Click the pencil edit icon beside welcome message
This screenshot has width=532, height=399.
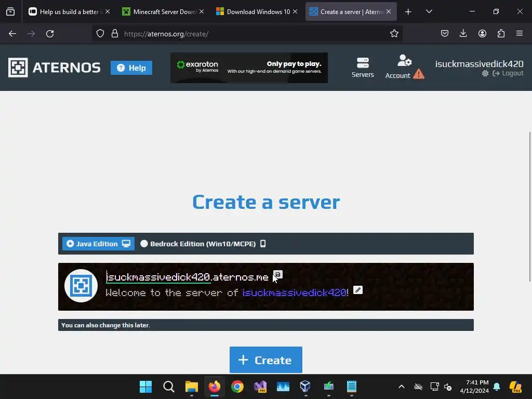click(x=358, y=290)
